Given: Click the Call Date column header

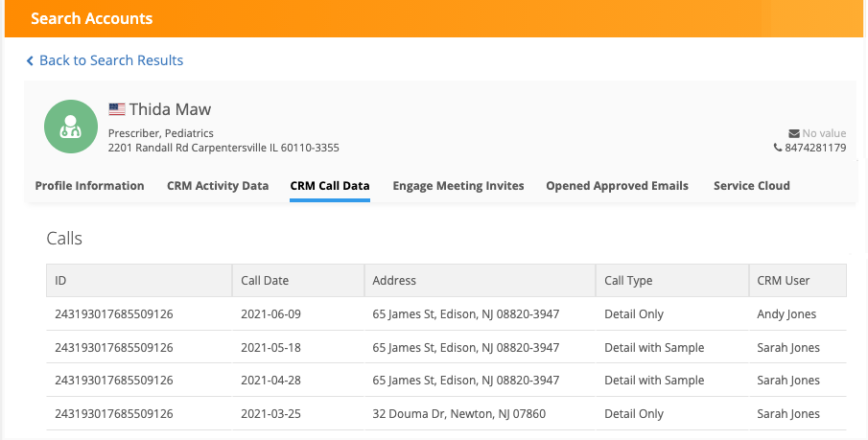Looking at the screenshot, I should [265, 281].
